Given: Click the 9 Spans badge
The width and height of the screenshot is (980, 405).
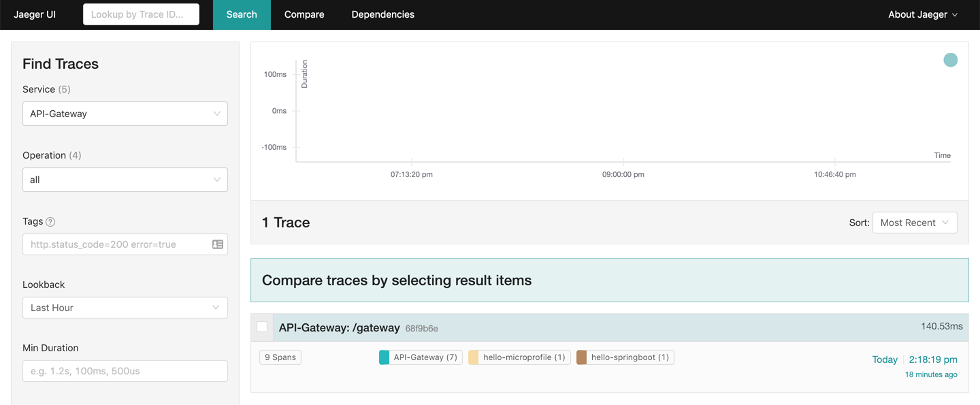Looking at the screenshot, I should [280, 357].
